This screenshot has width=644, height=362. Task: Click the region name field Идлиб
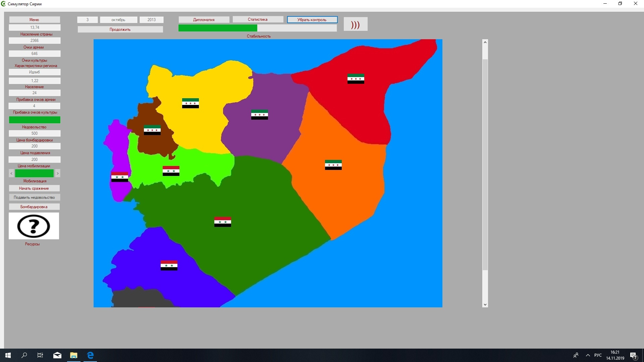[x=35, y=72]
